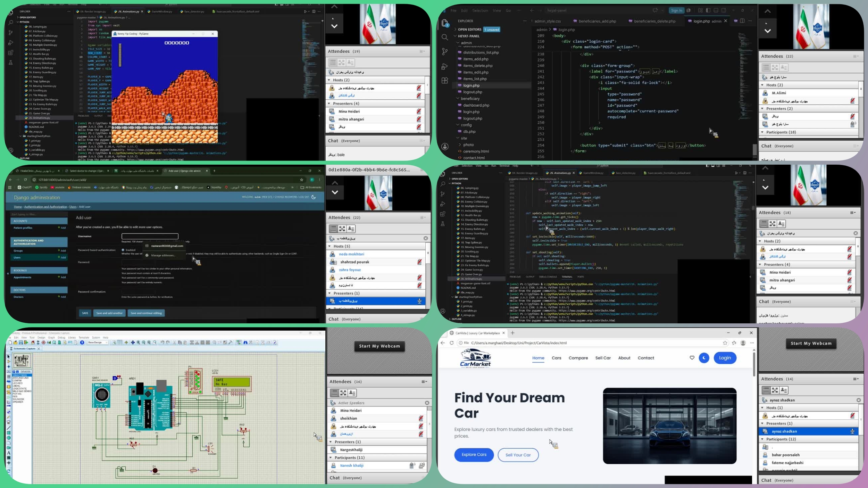Collapse the Participants (12) attendee group

coord(762,439)
